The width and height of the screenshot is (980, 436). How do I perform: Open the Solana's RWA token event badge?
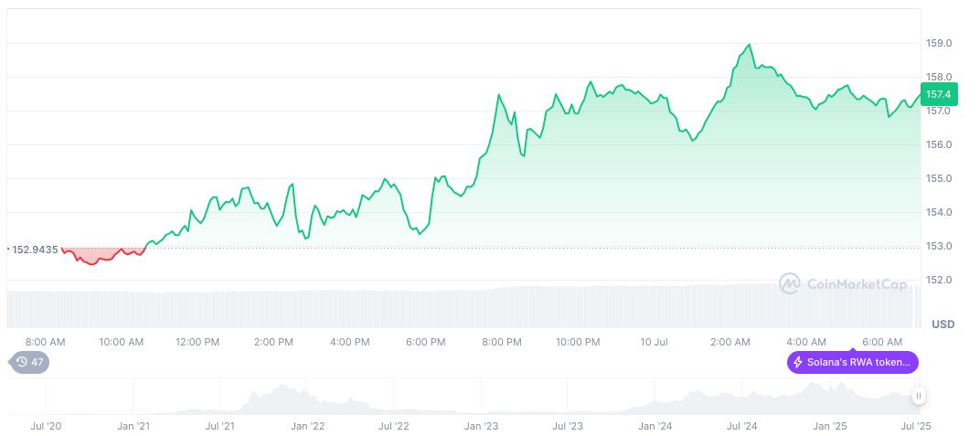(852, 362)
